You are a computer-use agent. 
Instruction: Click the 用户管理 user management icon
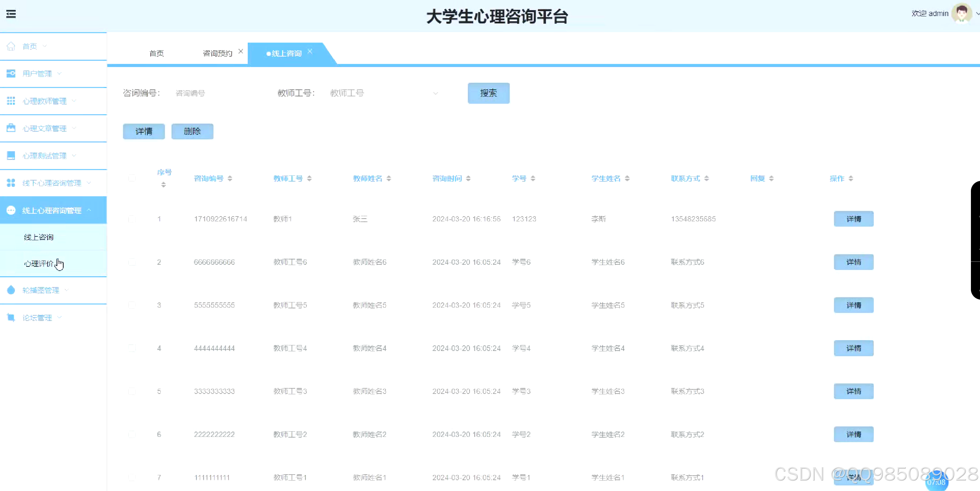click(11, 73)
